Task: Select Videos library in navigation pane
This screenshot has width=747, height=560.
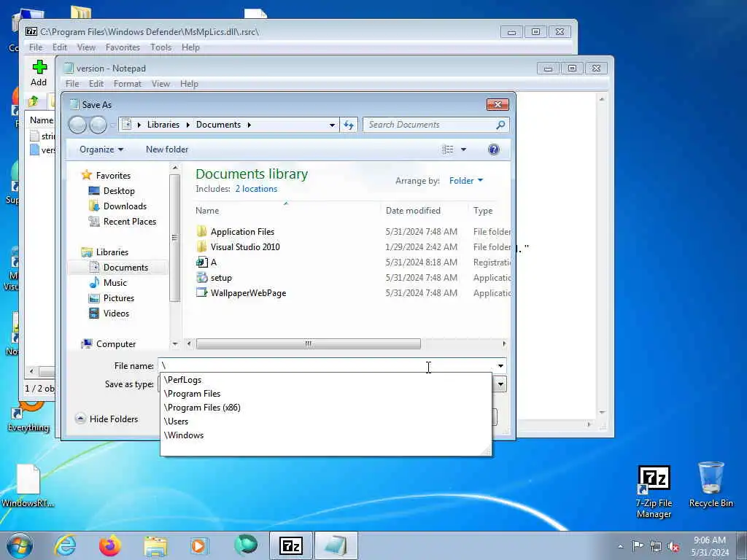Action: coord(116,314)
